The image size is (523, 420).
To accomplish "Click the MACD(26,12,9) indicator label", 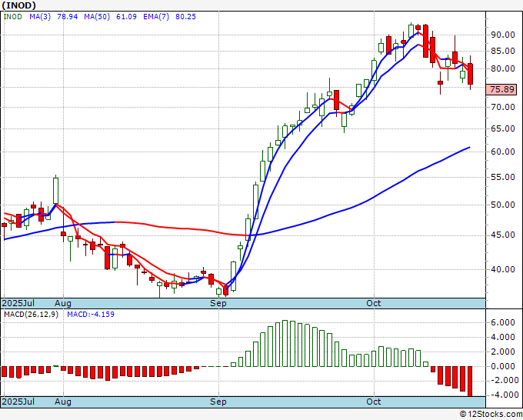I will pos(31,315).
